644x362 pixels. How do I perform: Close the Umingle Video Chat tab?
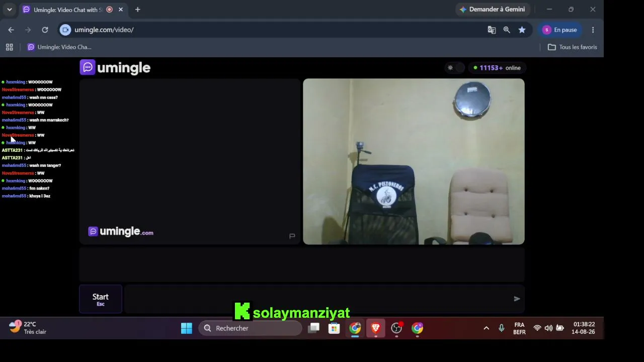coord(121,10)
